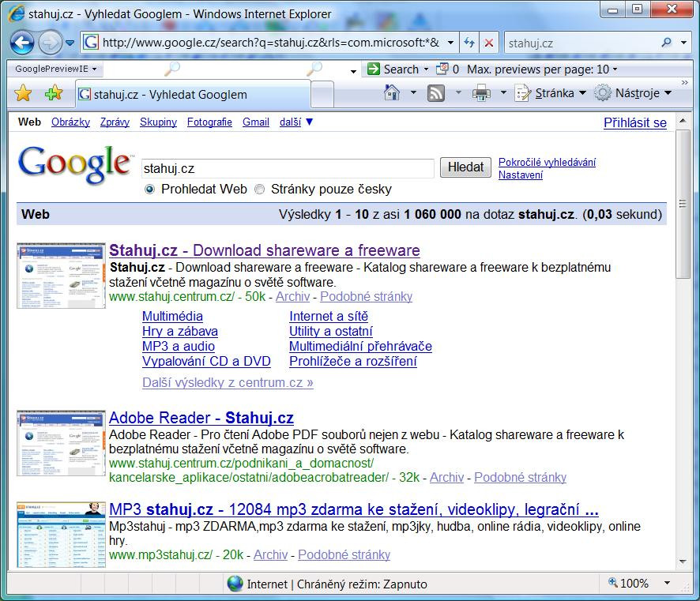The image size is (700, 601).
Task: Open the Obrázky link
Action: pos(70,122)
